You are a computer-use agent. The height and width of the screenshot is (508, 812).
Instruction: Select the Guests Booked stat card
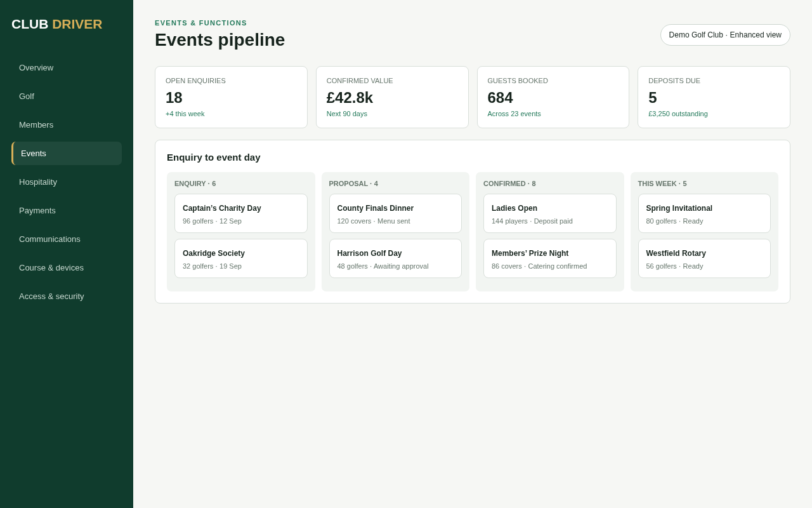point(553,97)
